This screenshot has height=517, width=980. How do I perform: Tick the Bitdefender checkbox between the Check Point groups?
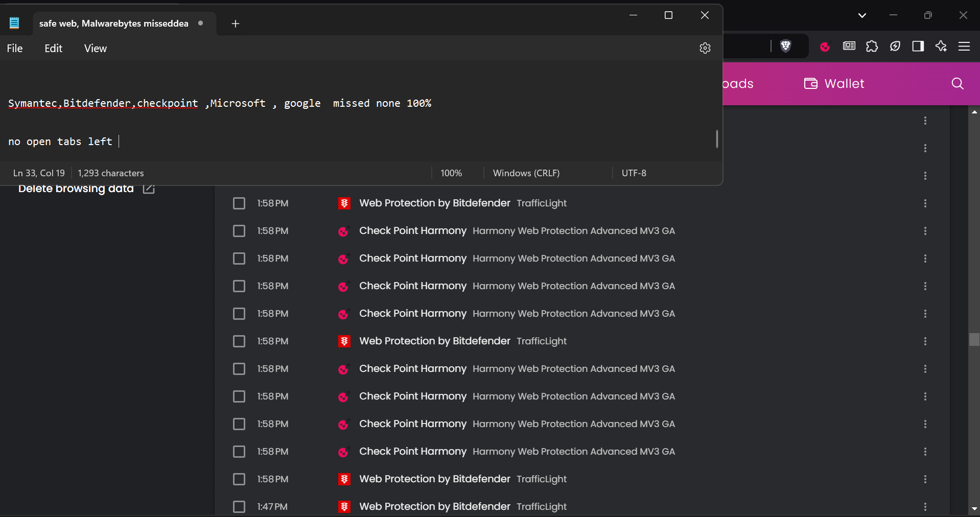[239, 341]
